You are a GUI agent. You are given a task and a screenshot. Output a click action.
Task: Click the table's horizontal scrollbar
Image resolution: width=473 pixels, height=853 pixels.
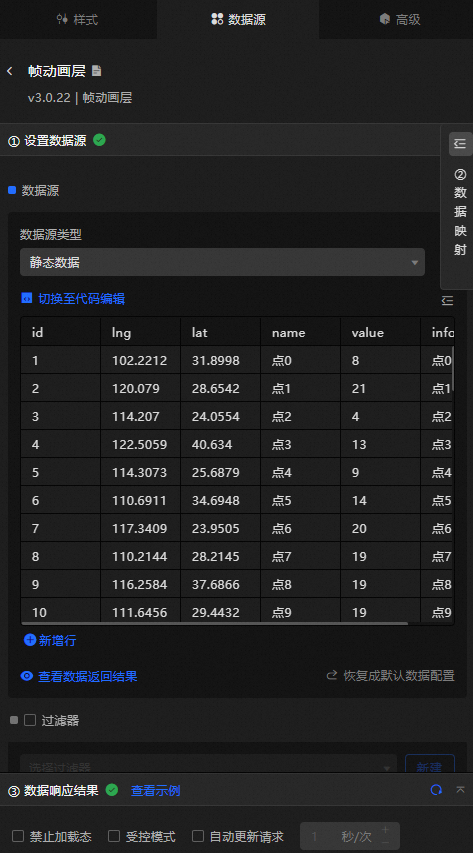(x=214, y=623)
